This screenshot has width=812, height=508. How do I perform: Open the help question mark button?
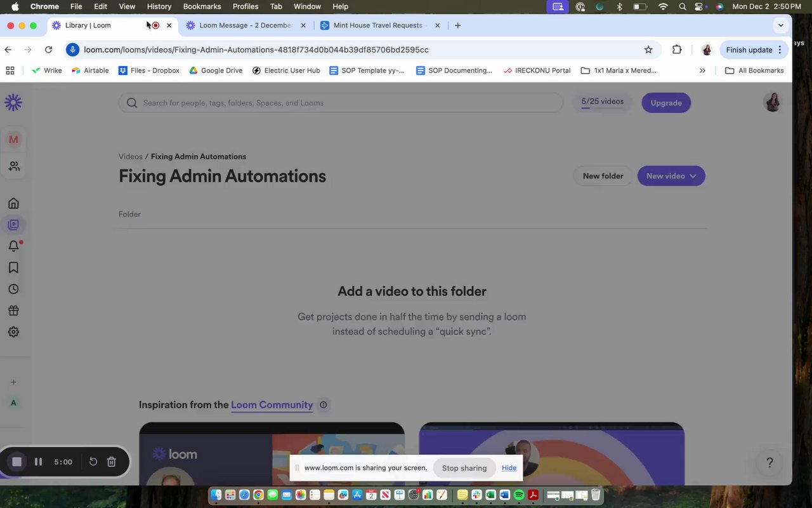point(769,463)
